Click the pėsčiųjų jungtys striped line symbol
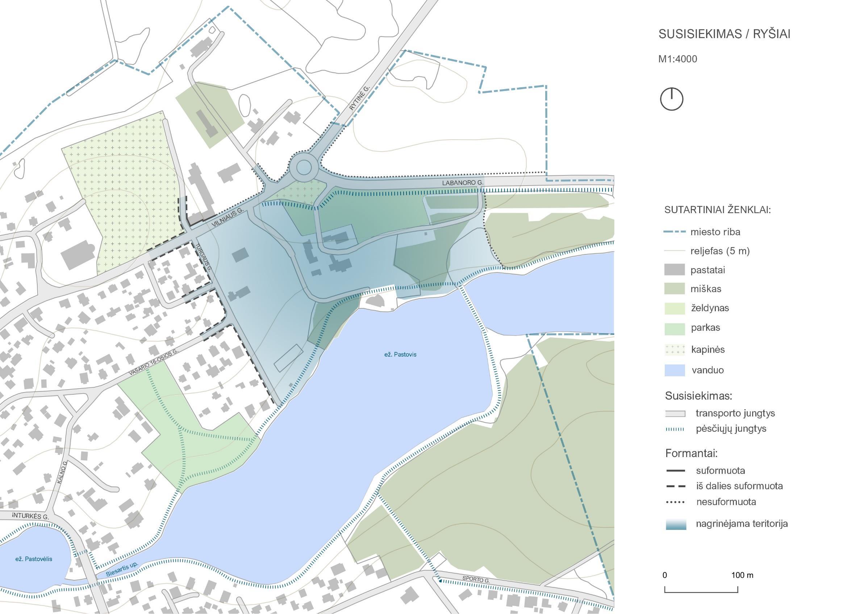Image resolution: width=868 pixels, height=614 pixels. pyautogui.click(x=675, y=429)
